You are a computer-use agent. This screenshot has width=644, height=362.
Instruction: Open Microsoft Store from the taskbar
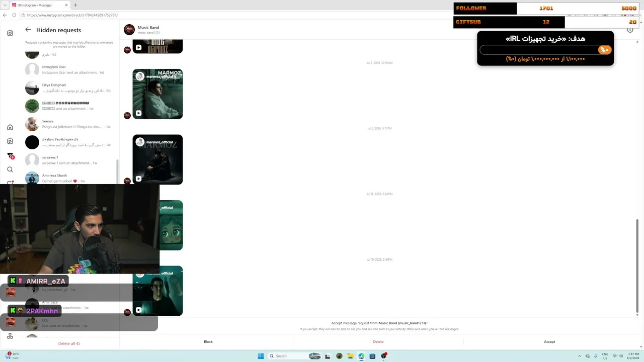(372, 356)
